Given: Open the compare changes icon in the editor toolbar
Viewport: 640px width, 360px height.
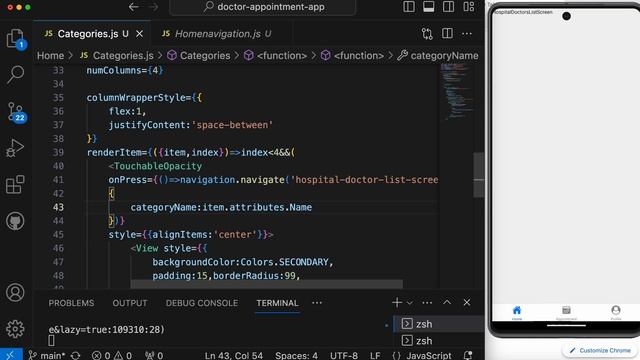Looking at the screenshot, I should 427,34.
